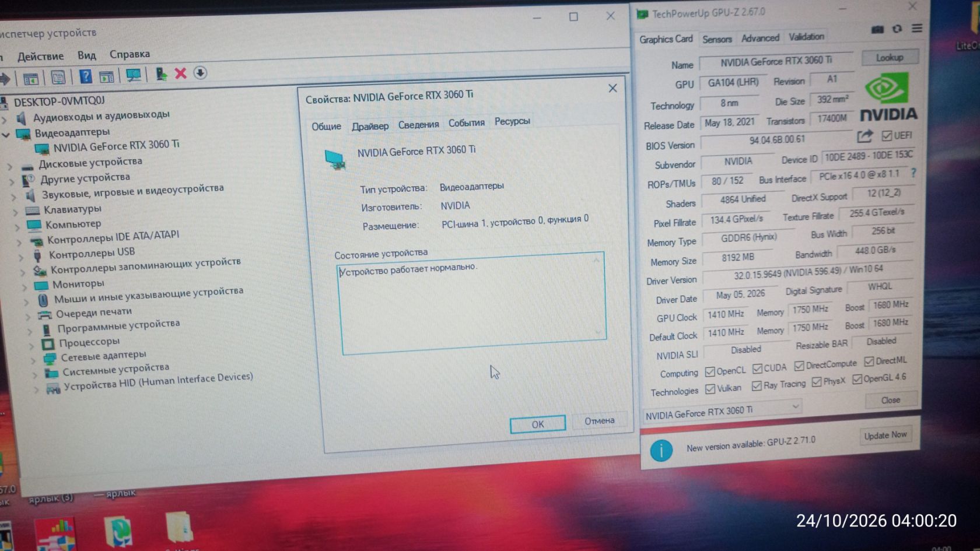Collapse the Видеоадаптеры tree node

pos(6,135)
